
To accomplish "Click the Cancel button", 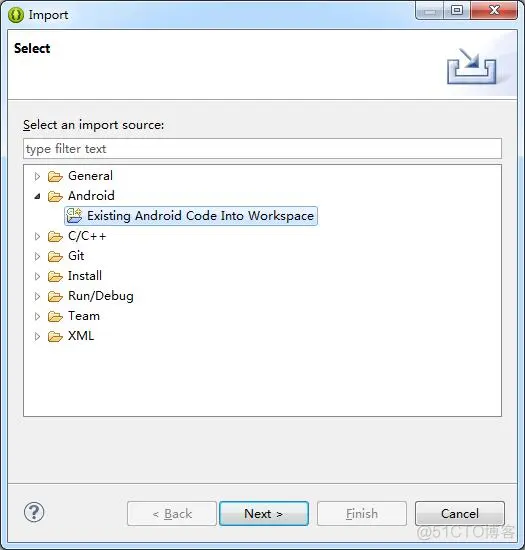I will pyautogui.click(x=459, y=514).
